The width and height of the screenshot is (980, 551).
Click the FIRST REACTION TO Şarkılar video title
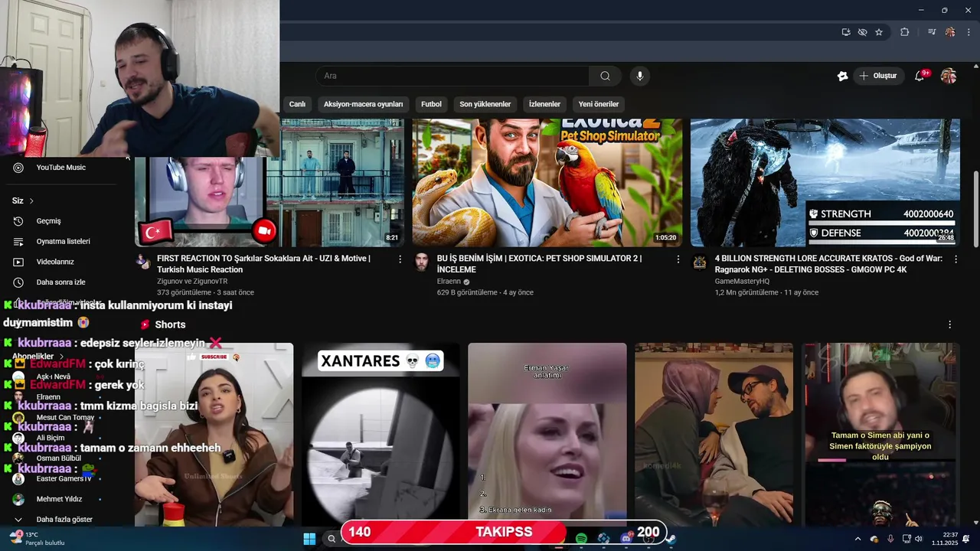point(264,264)
